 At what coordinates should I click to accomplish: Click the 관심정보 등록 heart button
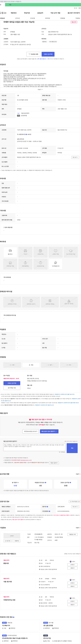(33, 54)
